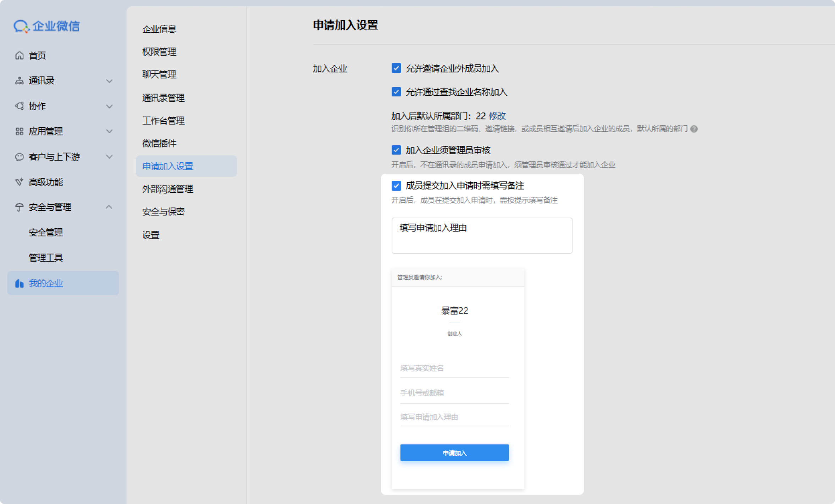
Task: Click the 加入企业 section label
Action: pos(330,68)
